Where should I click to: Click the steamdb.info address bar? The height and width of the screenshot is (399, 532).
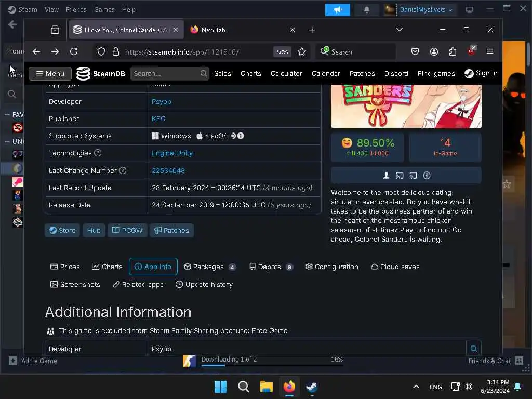[196, 52]
